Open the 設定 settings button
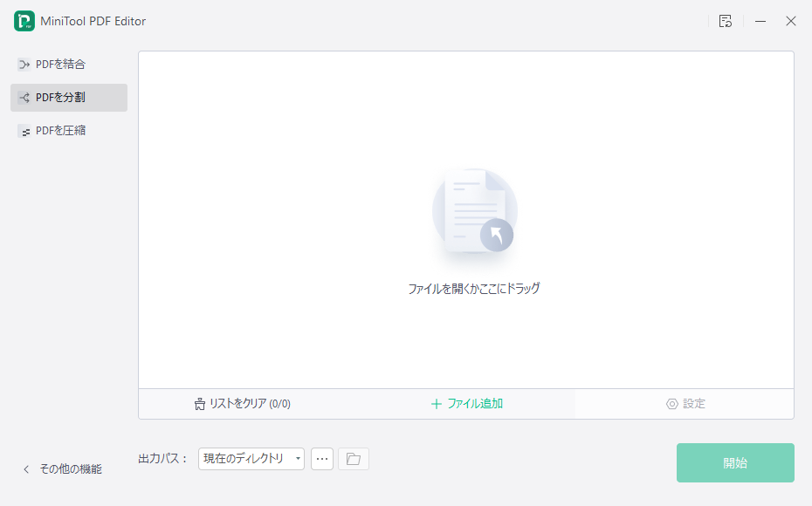The height and width of the screenshot is (506, 812). point(685,404)
